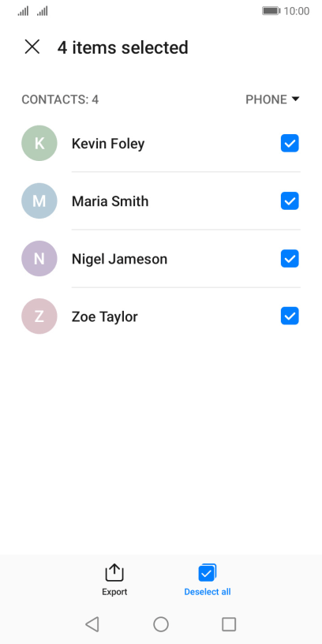Screen dimensions: 322x644
Task: Uncheck the Zoe Taylor checkbox
Action: 290,316
